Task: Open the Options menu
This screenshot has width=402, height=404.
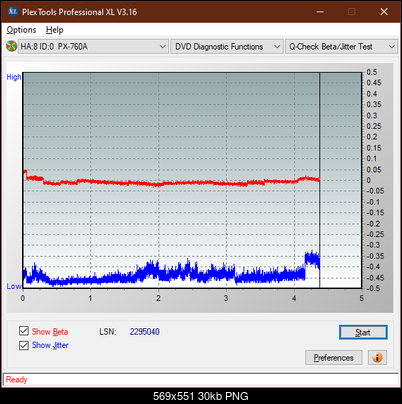Action: [21, 30]
